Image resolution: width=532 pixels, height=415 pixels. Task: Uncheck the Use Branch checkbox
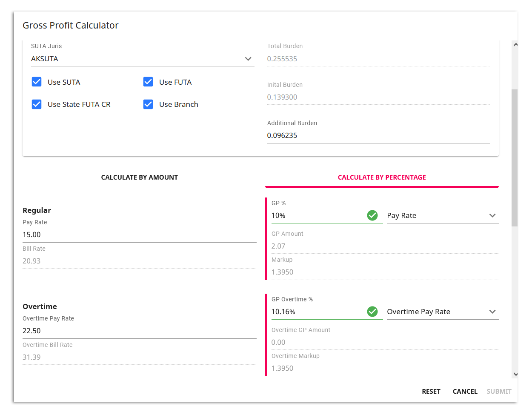click(148, 104)
